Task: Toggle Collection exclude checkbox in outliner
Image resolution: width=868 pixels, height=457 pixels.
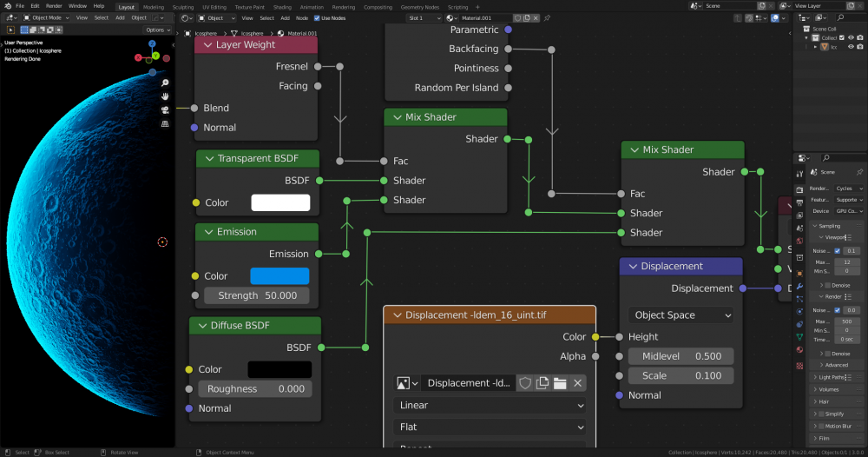Action: tap(842, 37)
